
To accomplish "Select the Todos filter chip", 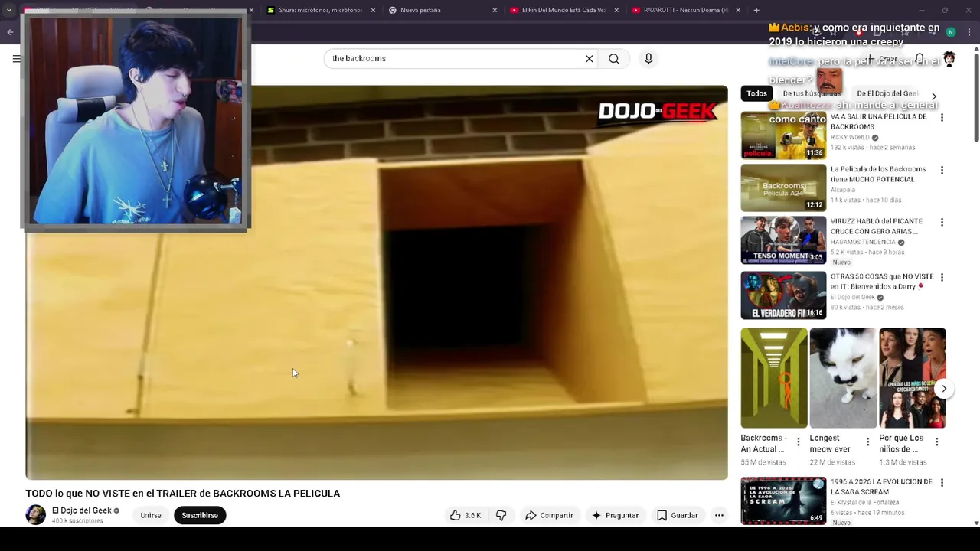I will pyautogui.click(x=756, y=93).
